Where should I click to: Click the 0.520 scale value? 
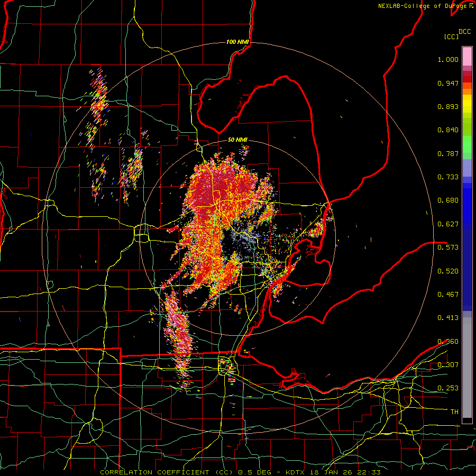point(448,271)
